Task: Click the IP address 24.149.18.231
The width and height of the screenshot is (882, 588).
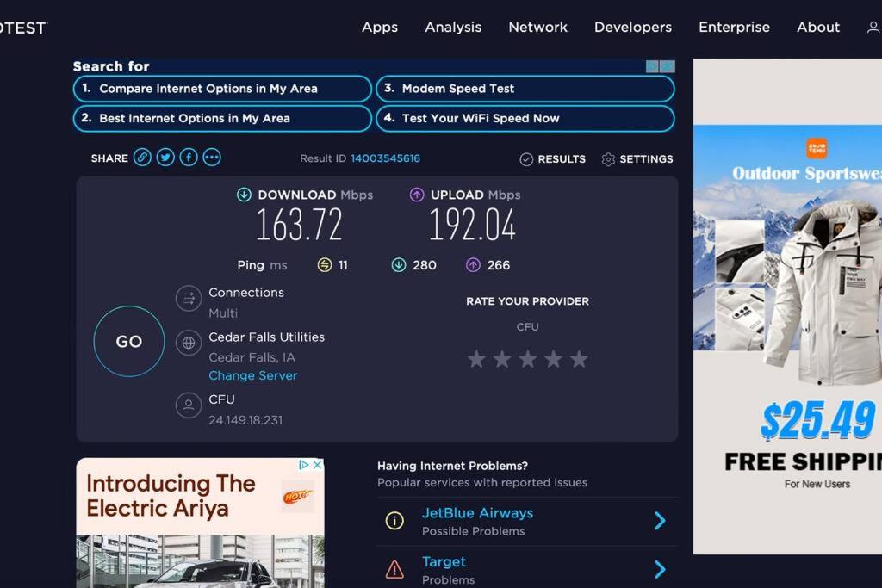Action: click(245, 420)
